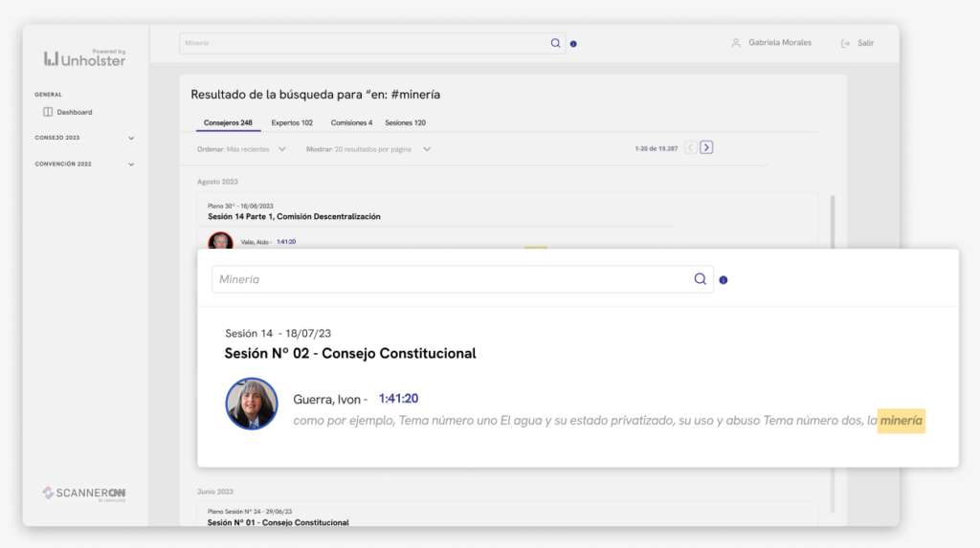
Task: Click the Gabriela Morales user profile icon
Action: coord(736,43)
